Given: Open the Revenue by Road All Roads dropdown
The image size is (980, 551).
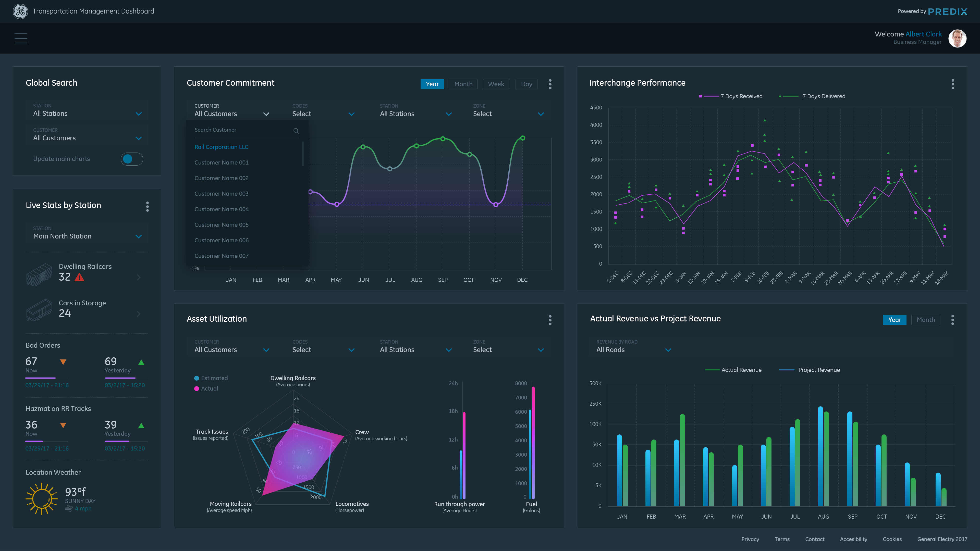Looking at the screenshot, I should point(668,350).
